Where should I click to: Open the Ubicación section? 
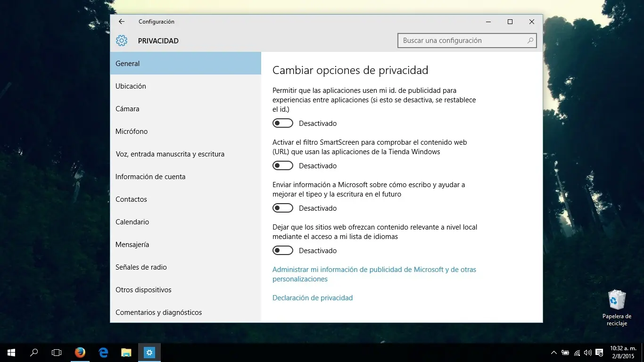point(185,86)
